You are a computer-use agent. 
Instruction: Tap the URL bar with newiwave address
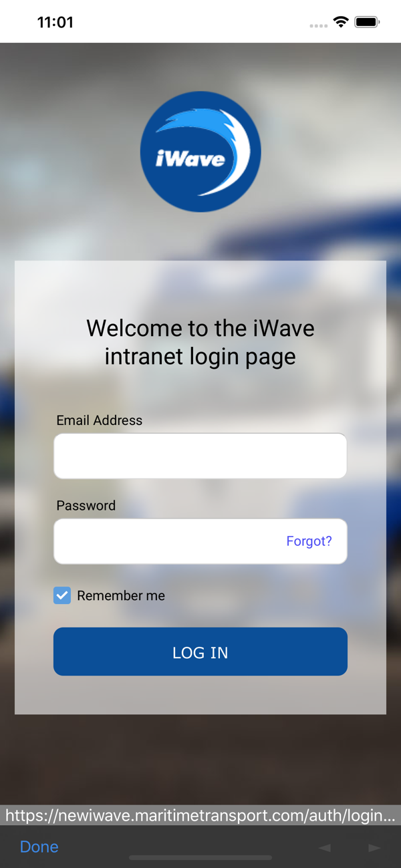200,815
